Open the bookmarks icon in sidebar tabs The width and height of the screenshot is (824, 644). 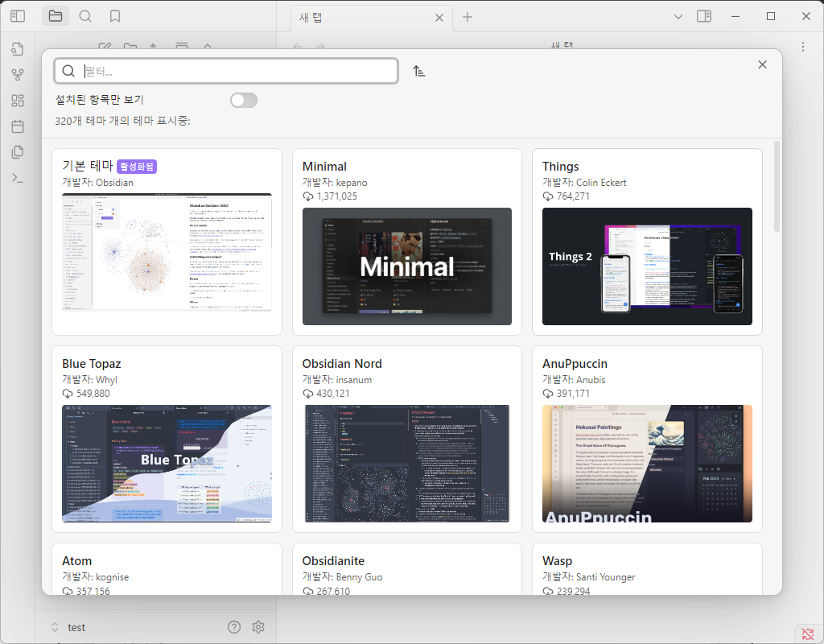(x=114, y=16)
